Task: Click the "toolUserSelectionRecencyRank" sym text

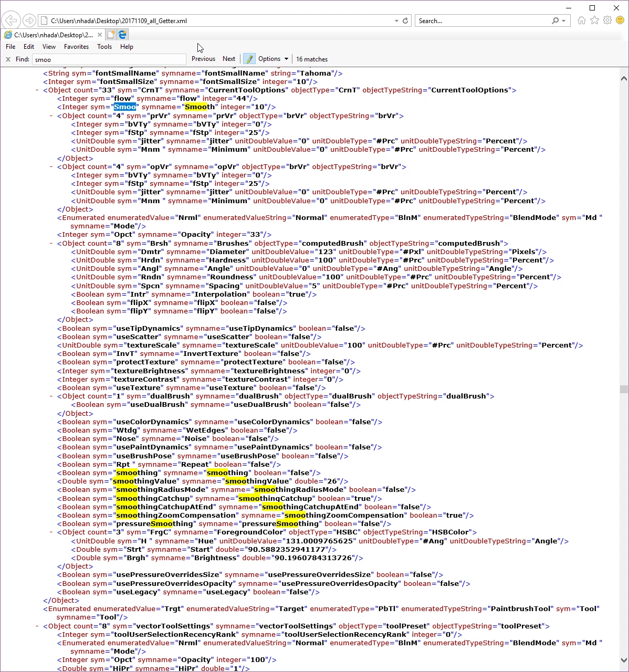Action: pyautogui.click(x=175, y=635)
